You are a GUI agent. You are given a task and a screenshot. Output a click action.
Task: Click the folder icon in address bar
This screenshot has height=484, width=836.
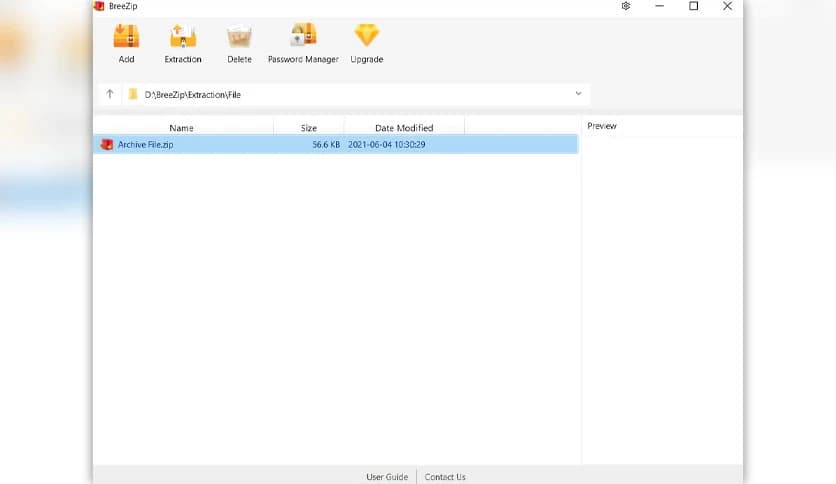[133, 94]
